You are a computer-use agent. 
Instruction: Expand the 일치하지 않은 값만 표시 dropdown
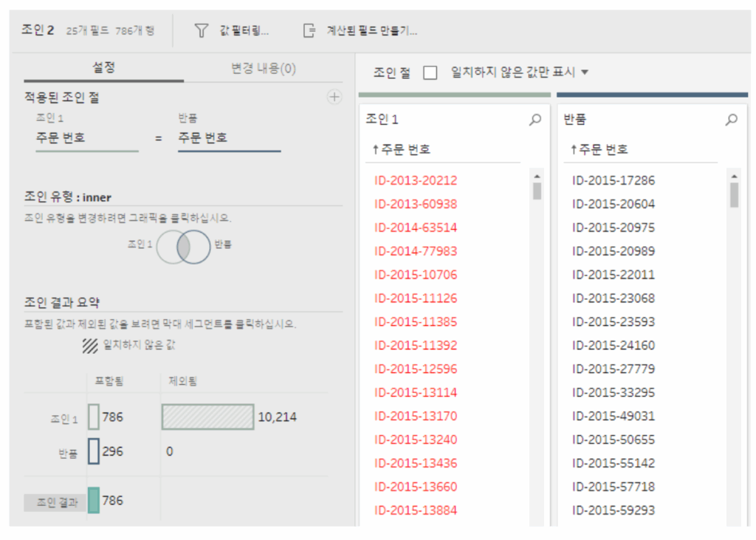tap(585, 72)
